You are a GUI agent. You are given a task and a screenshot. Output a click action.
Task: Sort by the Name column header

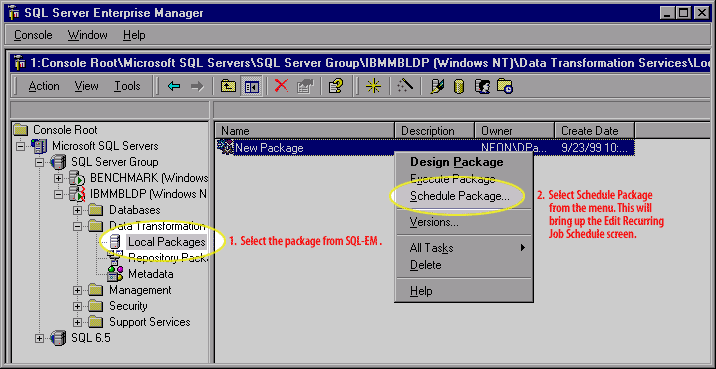(305, 131)
